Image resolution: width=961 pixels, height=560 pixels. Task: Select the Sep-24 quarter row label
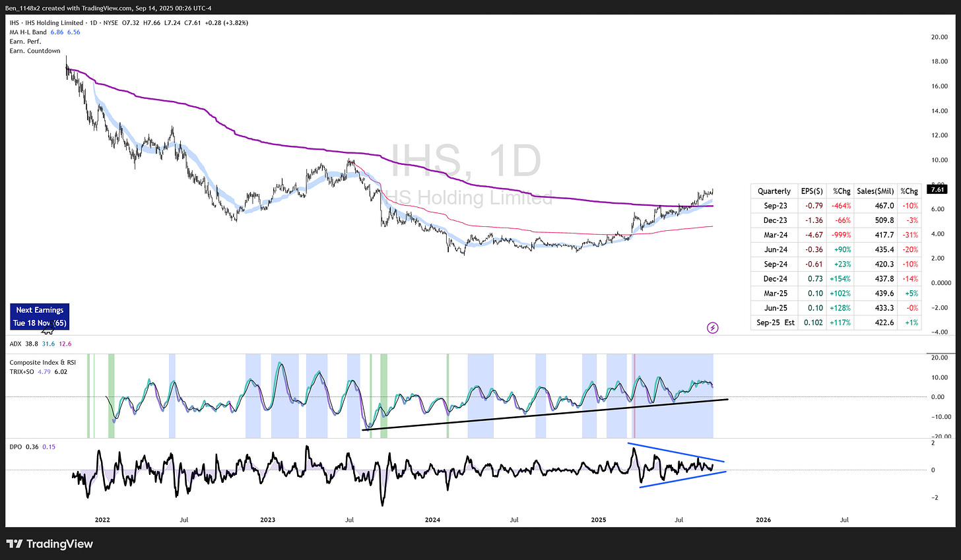pos(776,264)
